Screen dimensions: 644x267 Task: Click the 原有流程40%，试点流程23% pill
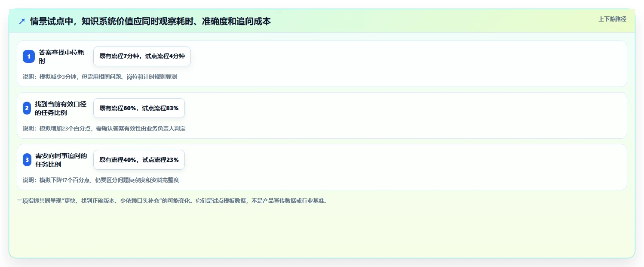click(139, 160)
